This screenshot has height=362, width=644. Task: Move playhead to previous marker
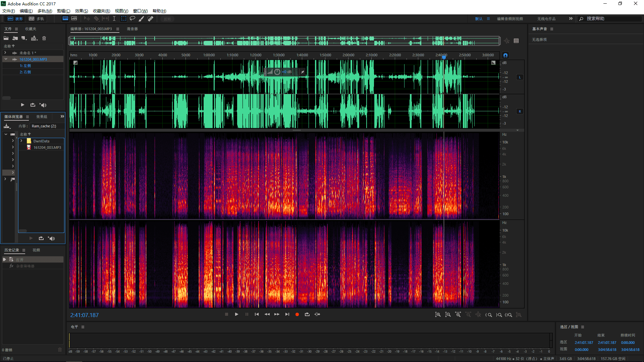257,314
